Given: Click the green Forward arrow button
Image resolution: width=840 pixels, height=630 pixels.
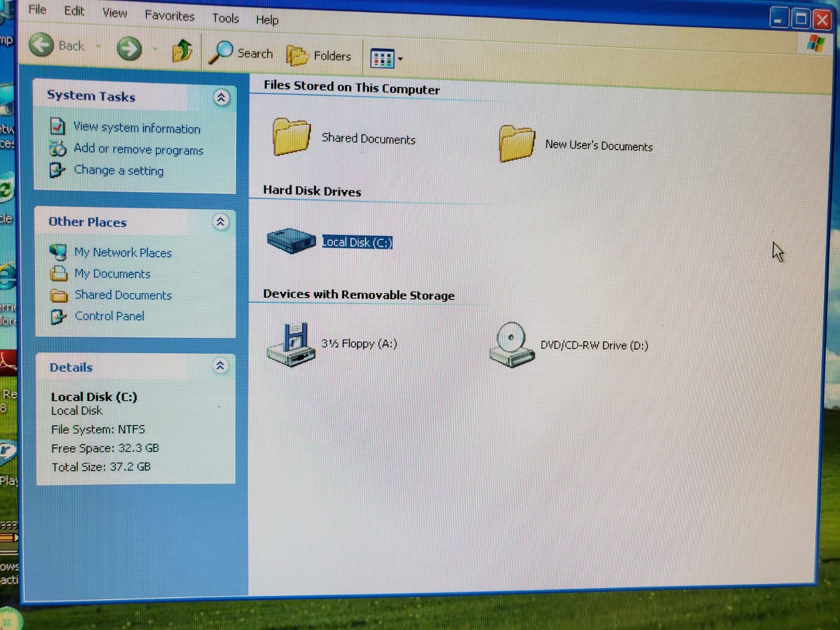Looking at the screenshot, I should point(129,49).
